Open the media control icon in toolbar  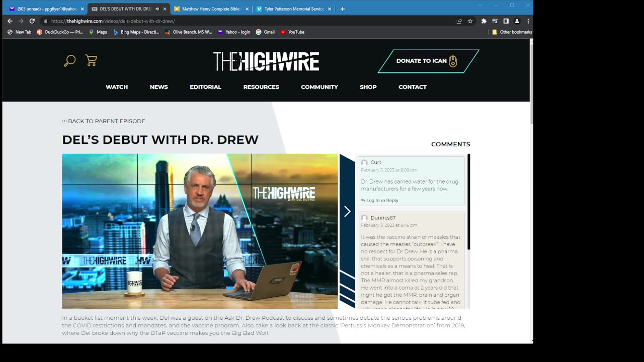(x=495, y=21)
